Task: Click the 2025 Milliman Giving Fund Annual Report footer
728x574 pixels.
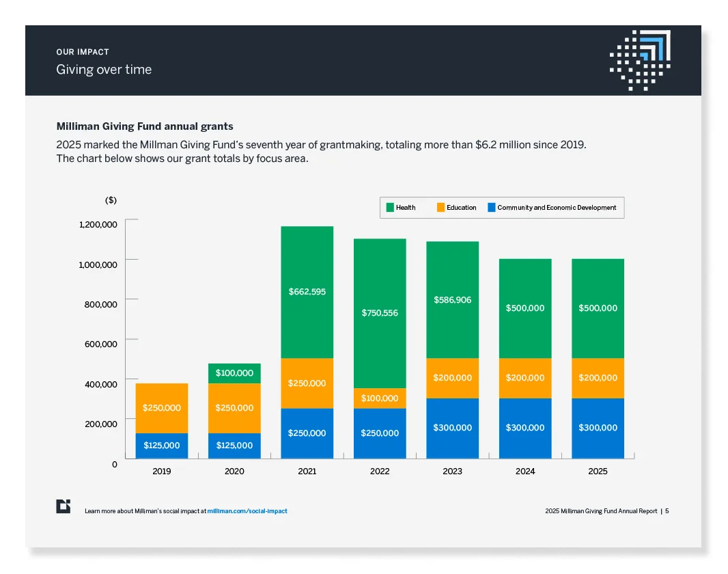Action: (x=601, y=511)
